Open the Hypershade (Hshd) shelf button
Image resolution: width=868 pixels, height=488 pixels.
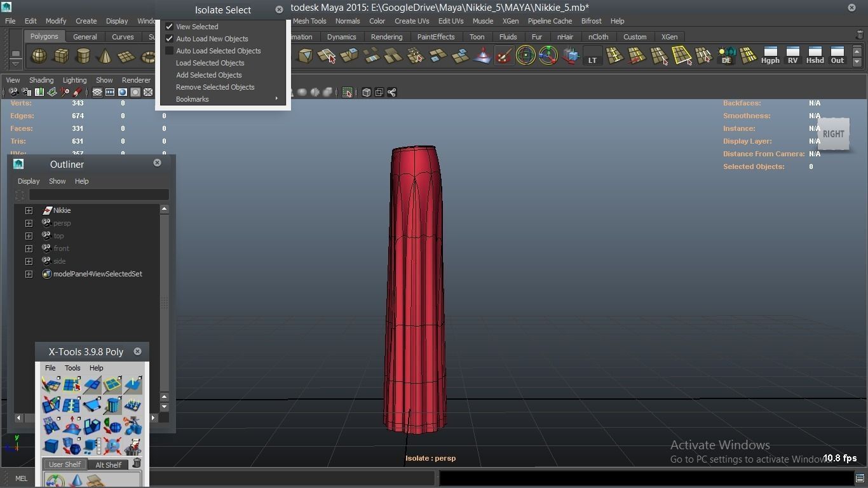815,56
